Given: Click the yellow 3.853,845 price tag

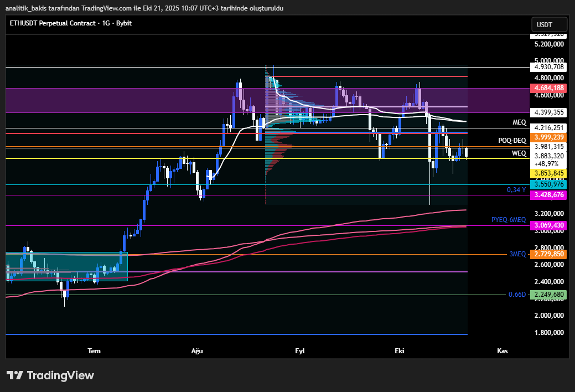Looking at the screenshot, I should click(548, 173).
